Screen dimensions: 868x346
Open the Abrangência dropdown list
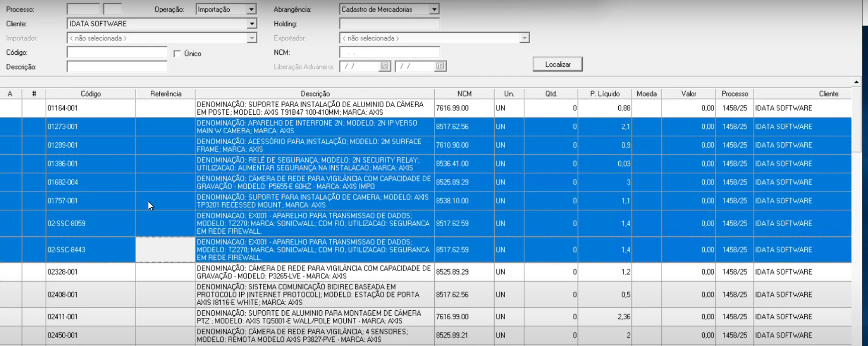click(x=434, y=10)
